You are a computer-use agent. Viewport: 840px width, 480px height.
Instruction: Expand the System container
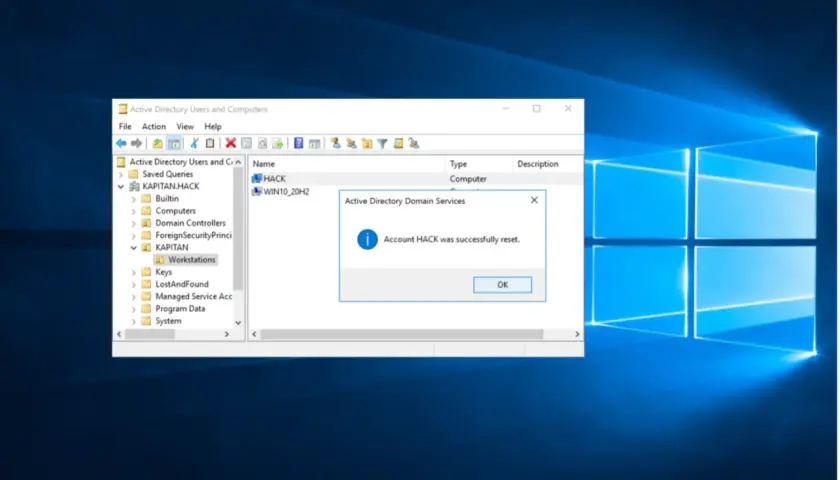pos(133,321)
